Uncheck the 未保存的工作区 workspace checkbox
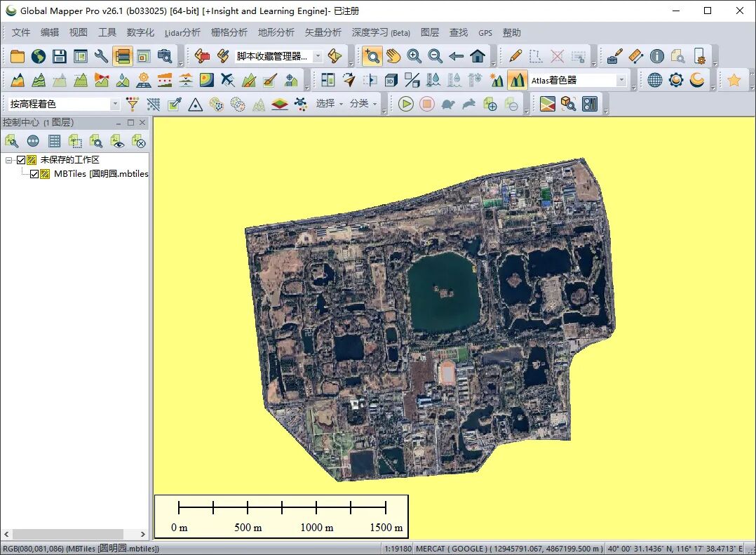756x555 pixels. pos(21,160)
